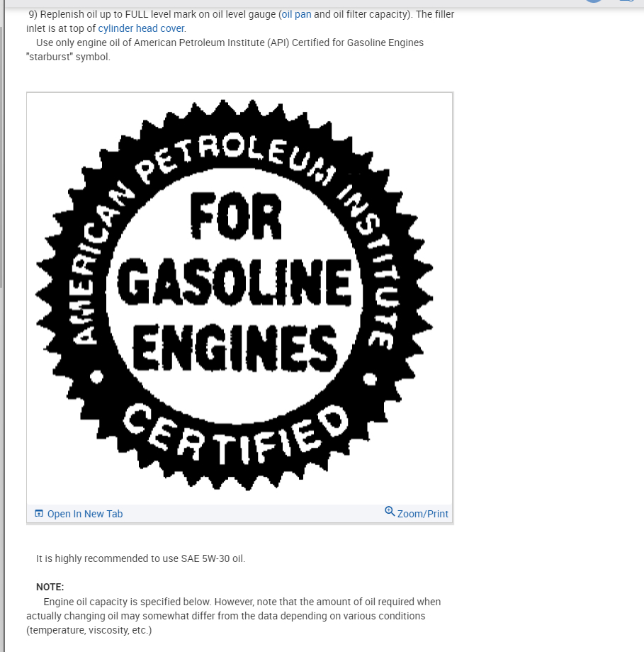Click the left vertical scrollbar thumb

(x=1, y=157)
